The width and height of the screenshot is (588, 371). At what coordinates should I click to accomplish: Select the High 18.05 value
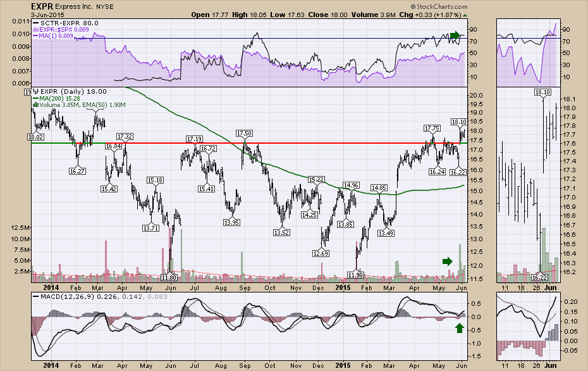pyautogui.click(x=249, y=15)
